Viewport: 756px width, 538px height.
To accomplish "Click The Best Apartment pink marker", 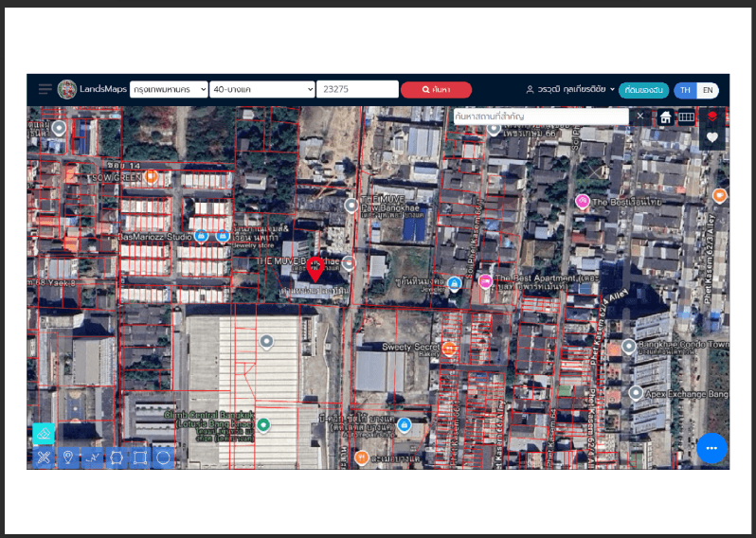I will (x=485, y=281).
